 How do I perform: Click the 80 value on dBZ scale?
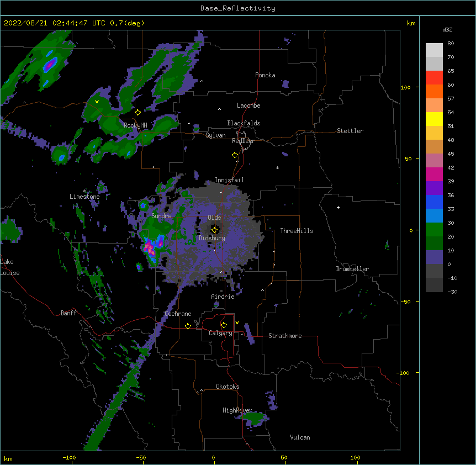pos(451,44)
